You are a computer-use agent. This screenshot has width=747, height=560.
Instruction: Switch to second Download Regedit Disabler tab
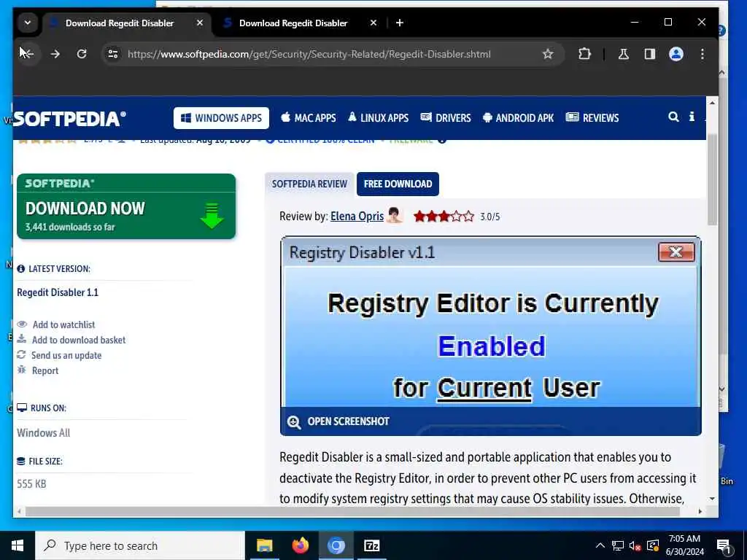(293, 23)
